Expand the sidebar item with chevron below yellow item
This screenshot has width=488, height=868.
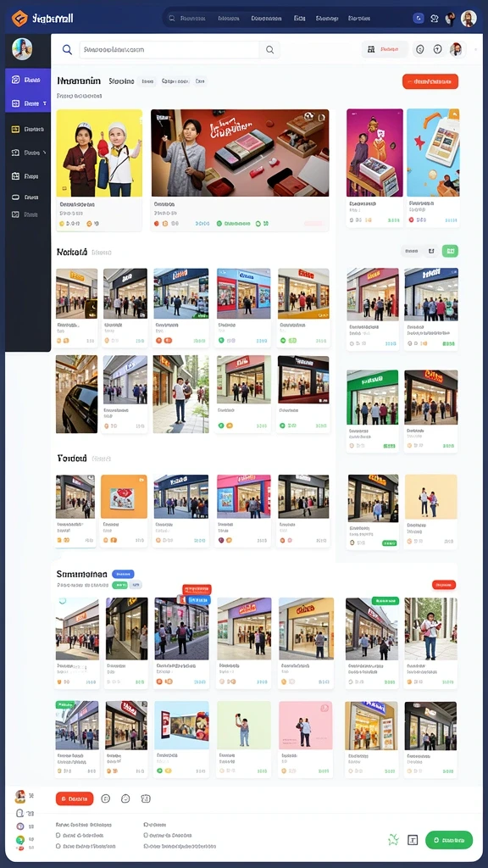(x=28, y=153)
